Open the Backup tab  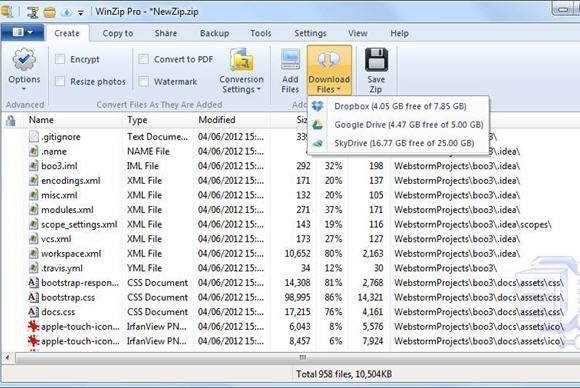(x=215, y=33)
